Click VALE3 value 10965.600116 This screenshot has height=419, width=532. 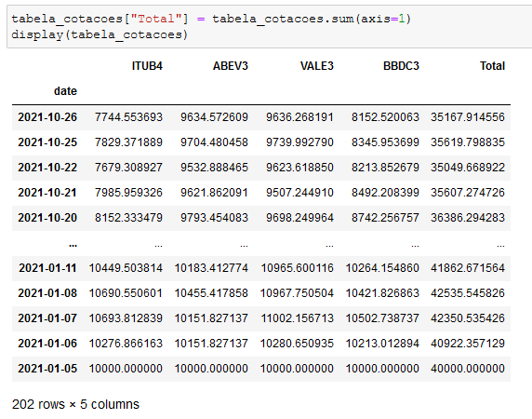(x=297, y=268)
